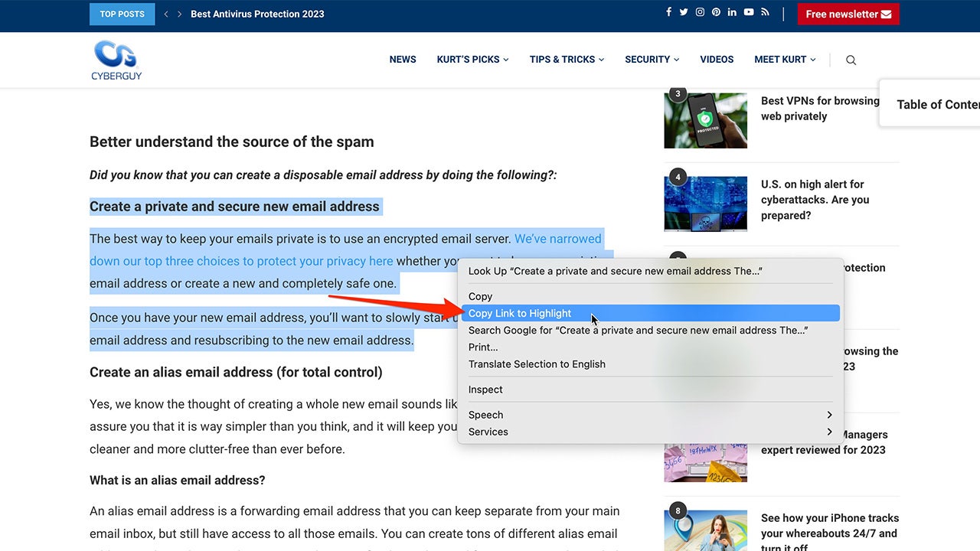The image size is (980, 551).
Task: Choose Copy in context menu
Action: (x=651, y=296)
